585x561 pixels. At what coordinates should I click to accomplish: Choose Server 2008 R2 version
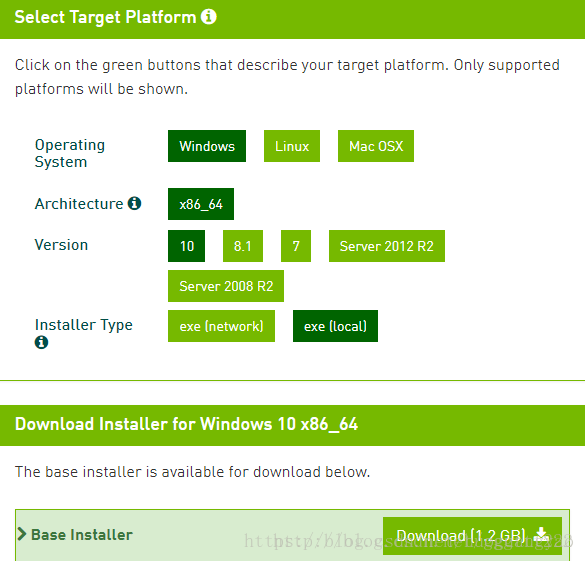coord(226,286)
